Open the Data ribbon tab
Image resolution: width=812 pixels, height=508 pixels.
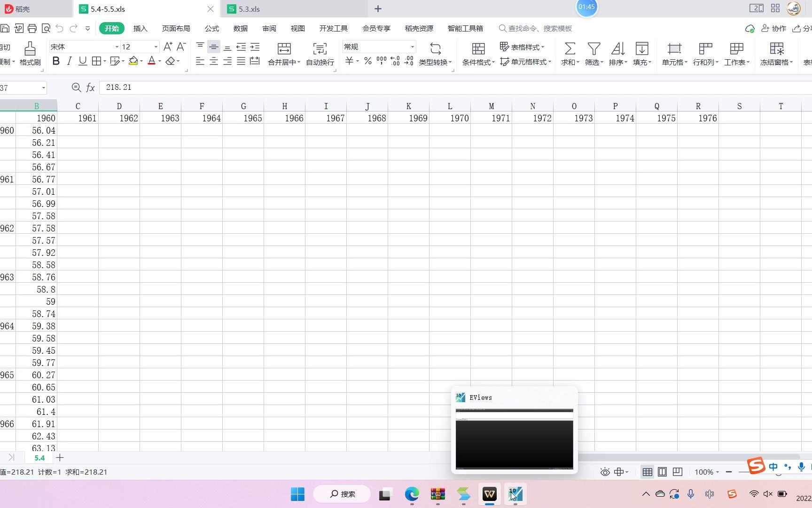(241, 28)
